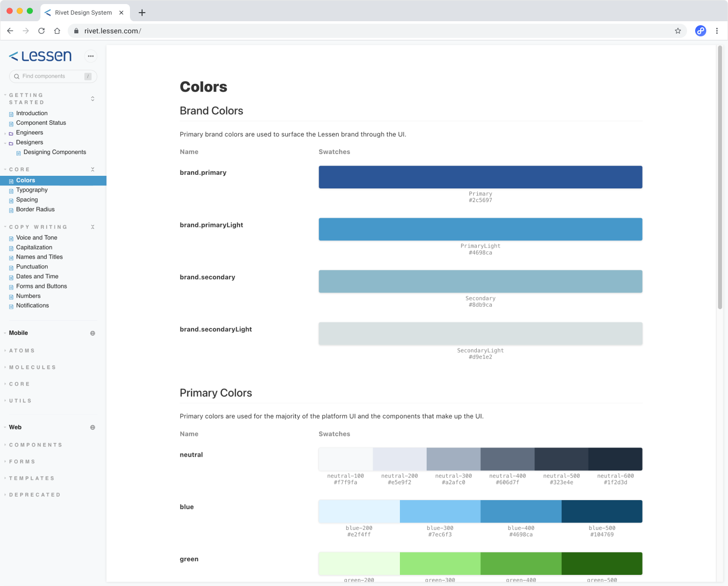Click the Lessen logo in sidebar
This screenshot has height=586, width=728.
(40, 56)
